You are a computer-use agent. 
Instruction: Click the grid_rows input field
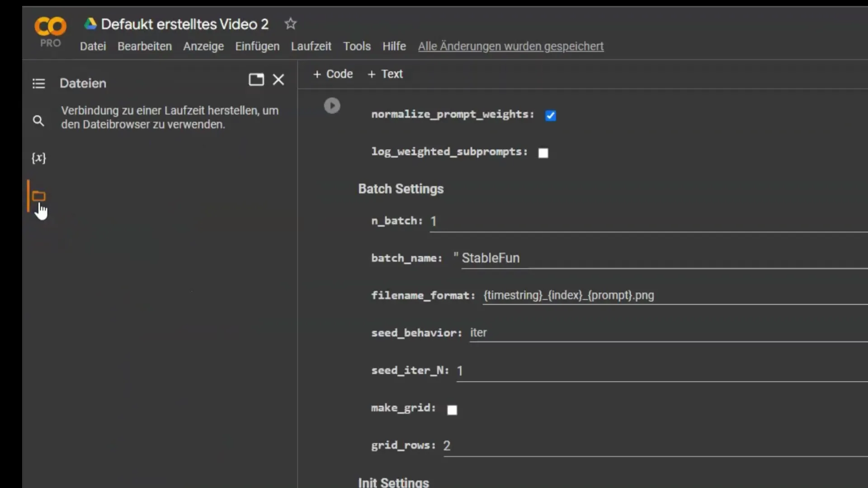[x=656, y=446]
